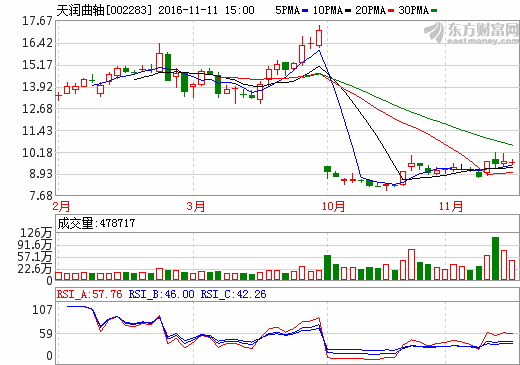
Task: Click the 12.68 price axis label
Action: (37, 109)
